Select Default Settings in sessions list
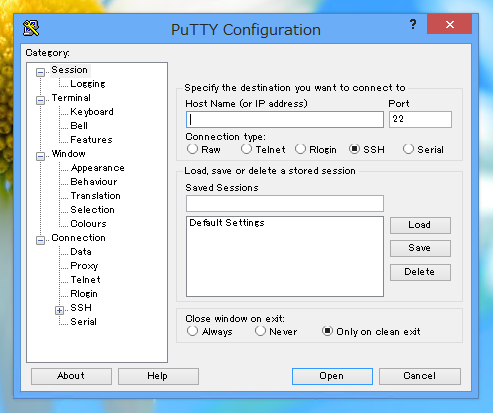The image size is (493, 413). point(227,223)
